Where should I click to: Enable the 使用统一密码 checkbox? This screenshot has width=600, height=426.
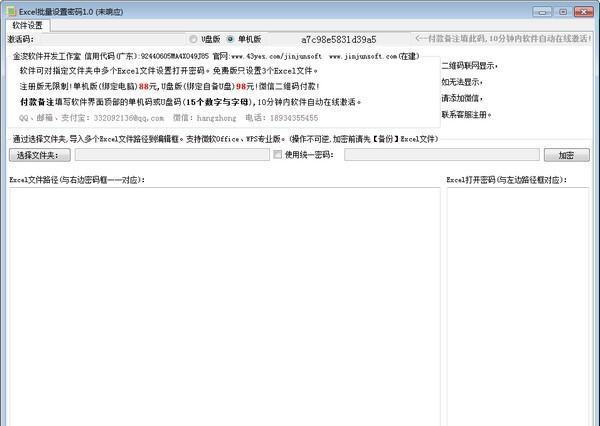coord(278,155)
